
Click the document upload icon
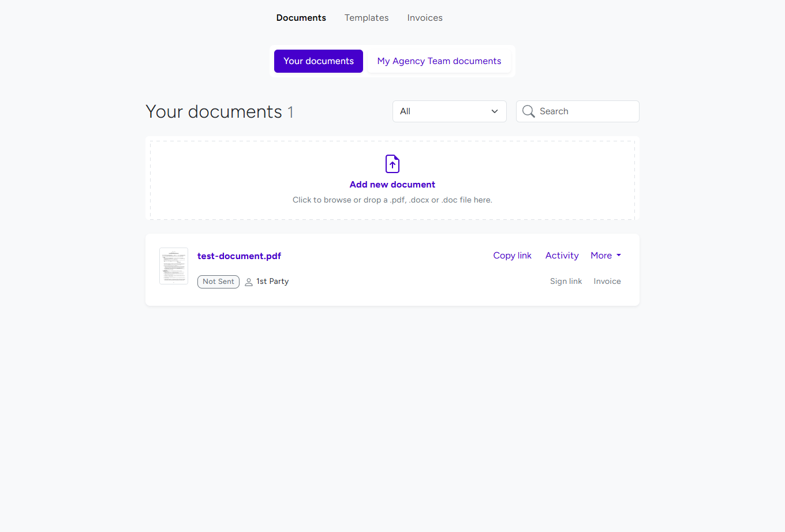[x=392, y=164]
